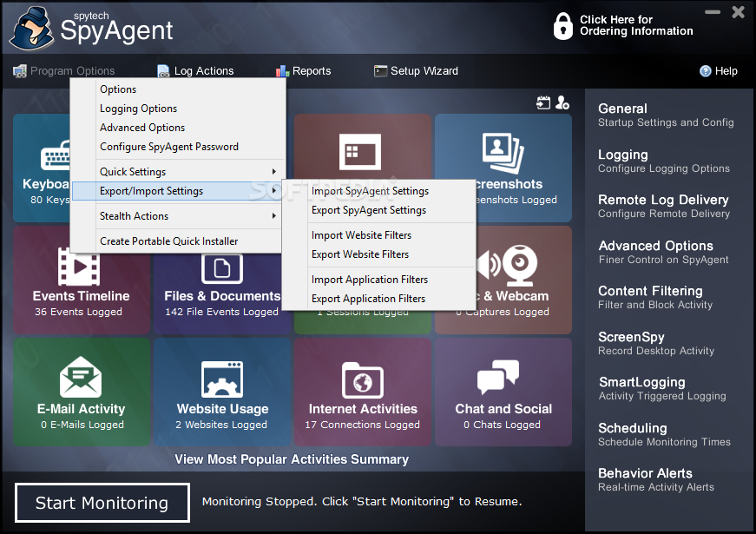Open Behavior Alerts settings
The image size is (756, 534).
[x=655, y=479]
